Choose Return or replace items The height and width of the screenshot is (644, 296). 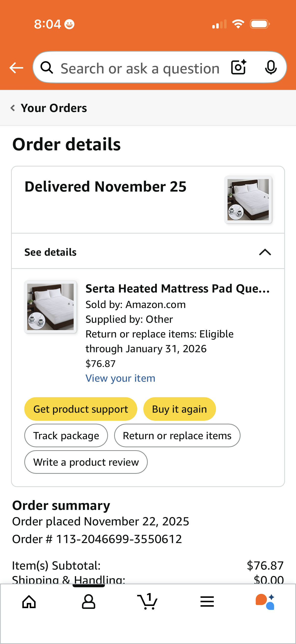pos(177,435)
